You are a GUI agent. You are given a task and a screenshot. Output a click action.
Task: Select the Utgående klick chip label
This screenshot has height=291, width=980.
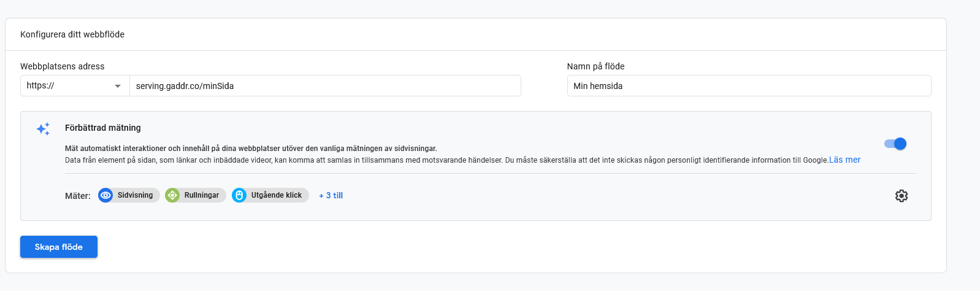click(276, 195)
